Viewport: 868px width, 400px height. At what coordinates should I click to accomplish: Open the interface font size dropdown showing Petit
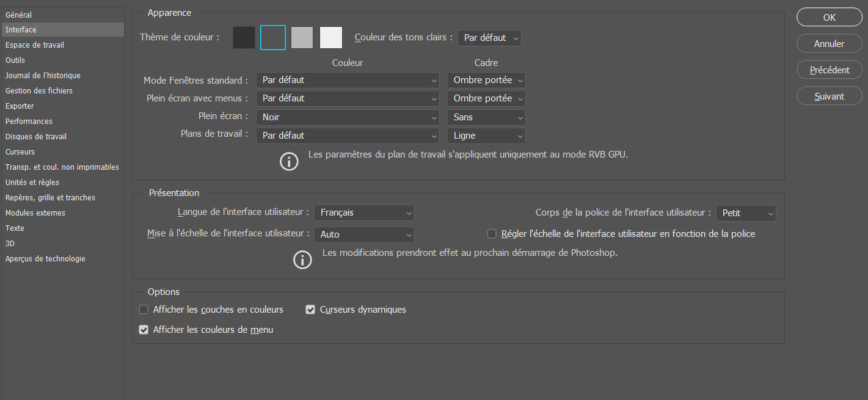746,213
